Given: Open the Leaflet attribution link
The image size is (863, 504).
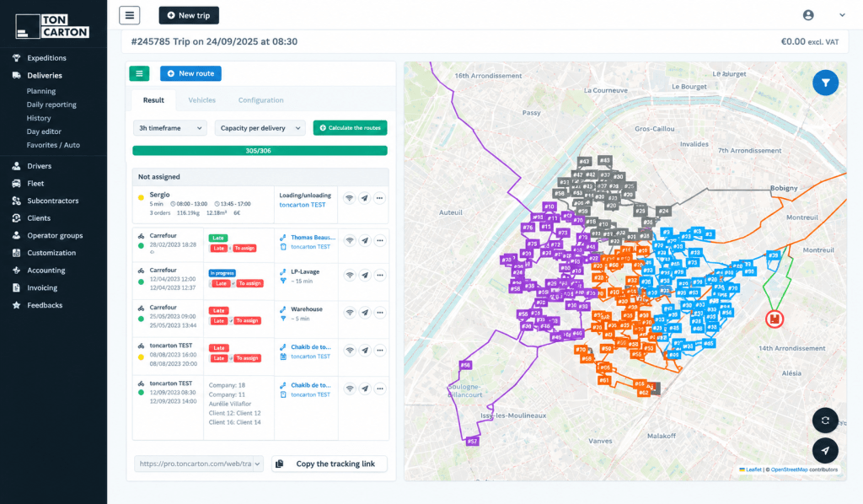Looking at the screenshot, I should tap(753, 469).
